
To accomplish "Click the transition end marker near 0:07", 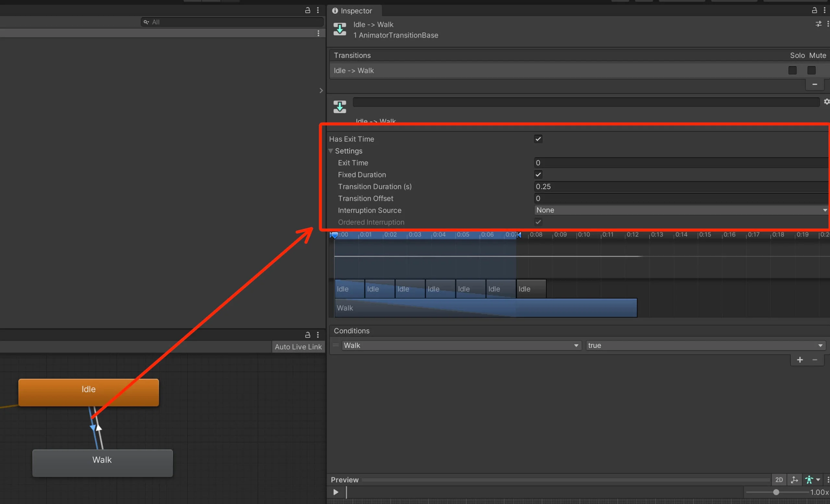I will 519,235.
